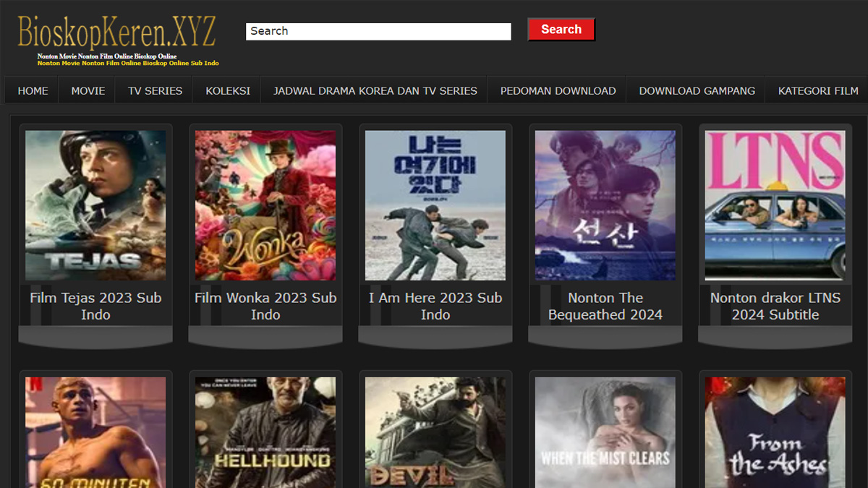This screenshot has width=868, height=488.
Task: Switch to the TV SERIES section
Action: tap(153, 90)
